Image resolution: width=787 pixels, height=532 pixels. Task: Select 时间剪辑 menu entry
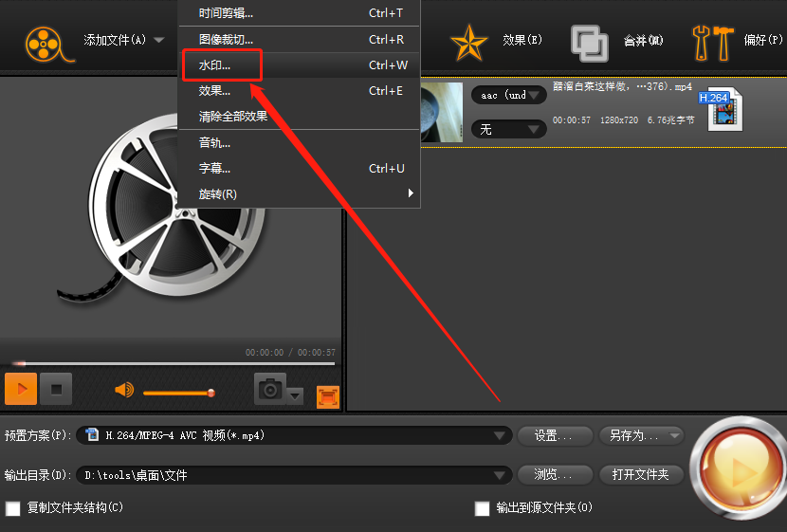[x=299, y=13]
